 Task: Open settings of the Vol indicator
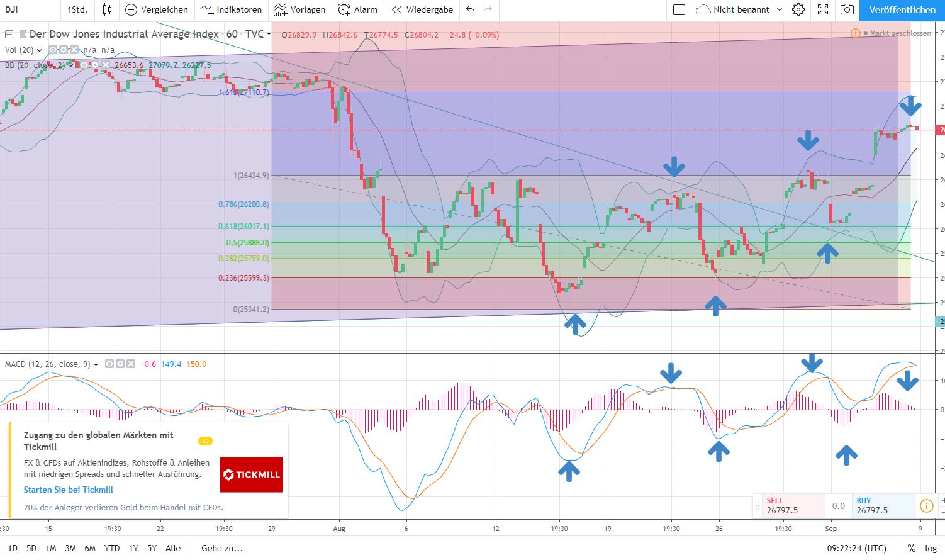point(64,50)
